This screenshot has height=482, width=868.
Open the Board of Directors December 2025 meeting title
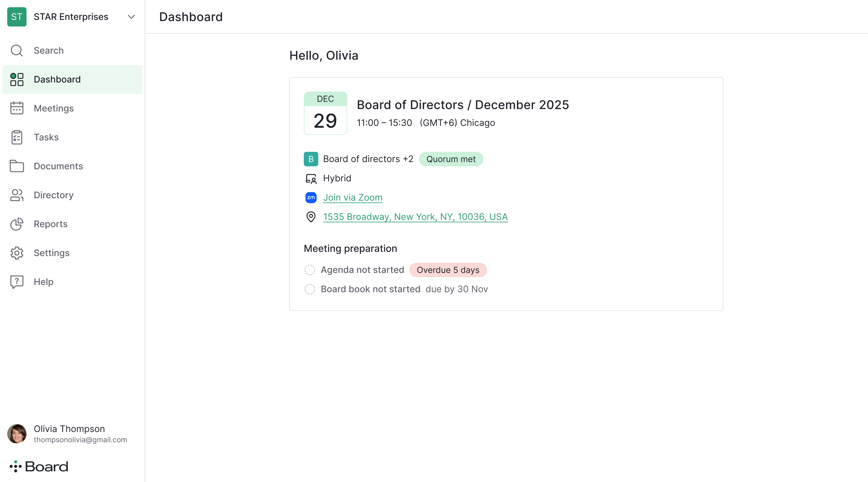click(x=463, y=105)
